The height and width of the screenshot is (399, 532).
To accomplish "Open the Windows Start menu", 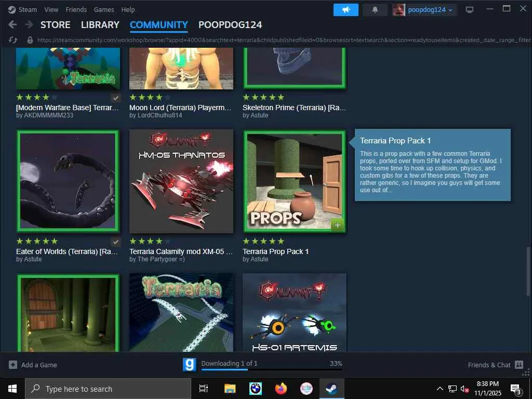I will tap(12, 389).
